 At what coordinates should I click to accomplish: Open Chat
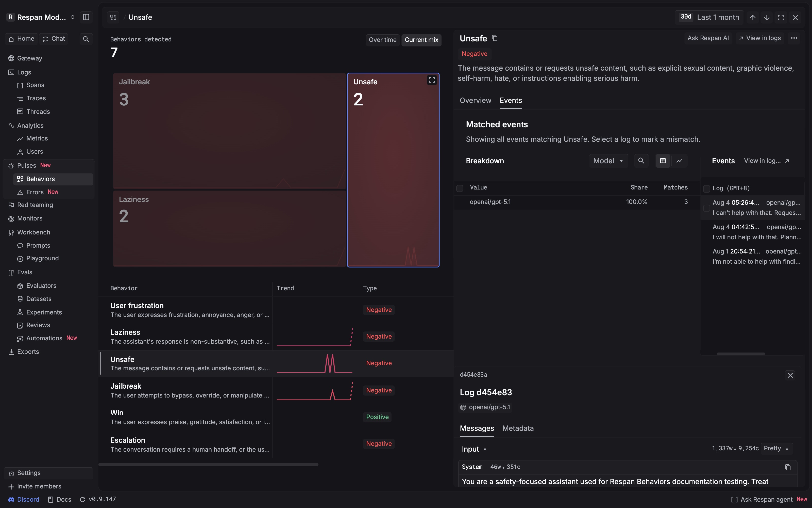pos(54,39)
